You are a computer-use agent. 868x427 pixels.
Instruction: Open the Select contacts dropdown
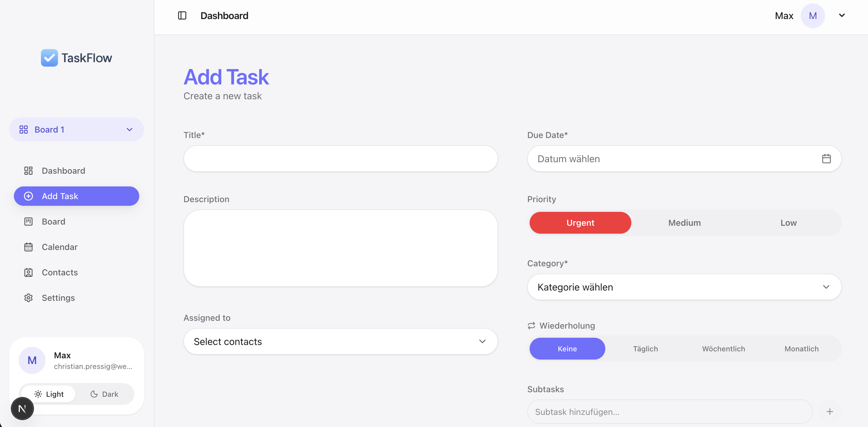[341, 341]
